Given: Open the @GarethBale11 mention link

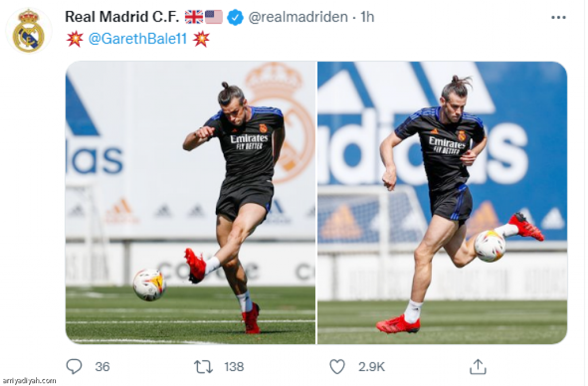Looking at the screenshot, I should click(138, 38).
